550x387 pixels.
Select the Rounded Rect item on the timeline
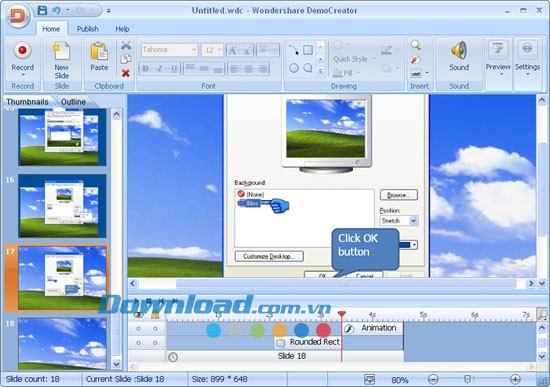[x=308, y=342]
